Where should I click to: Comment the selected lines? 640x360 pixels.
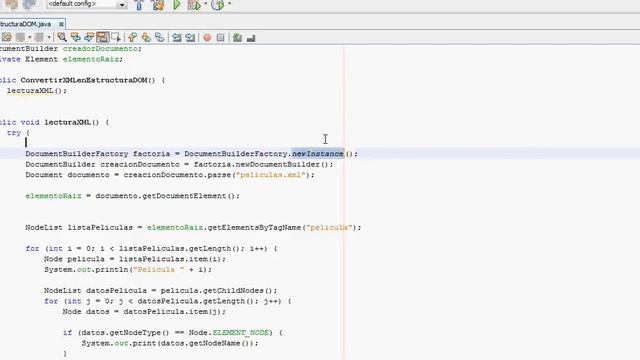coord(237,38)
